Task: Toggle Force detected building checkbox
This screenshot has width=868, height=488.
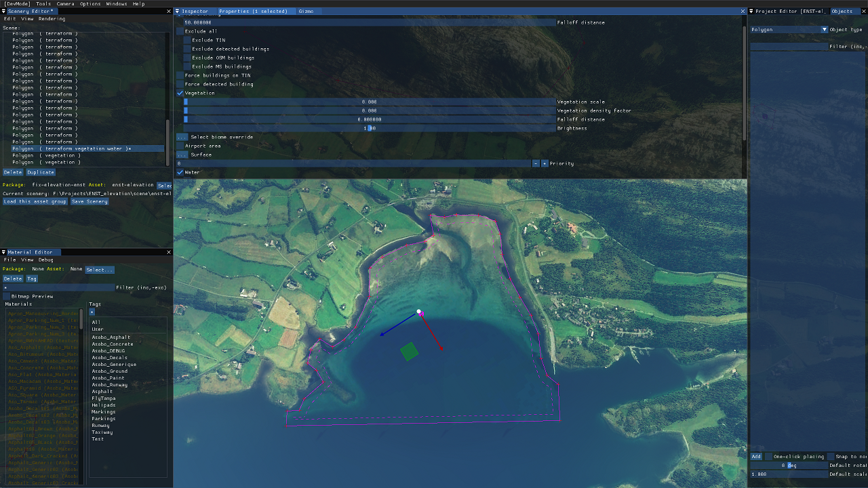Action: coord(180,84)
